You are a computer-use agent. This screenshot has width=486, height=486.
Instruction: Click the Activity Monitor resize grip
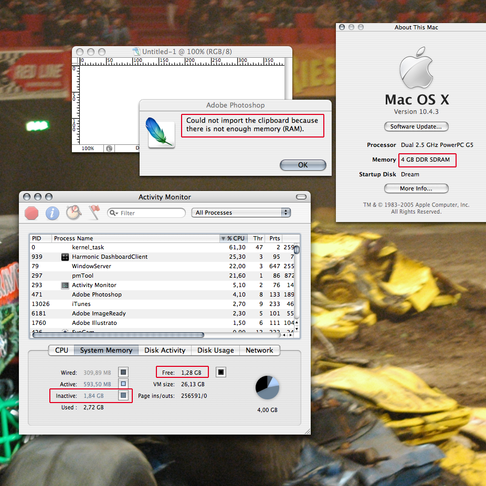click(x=307, y=431)
